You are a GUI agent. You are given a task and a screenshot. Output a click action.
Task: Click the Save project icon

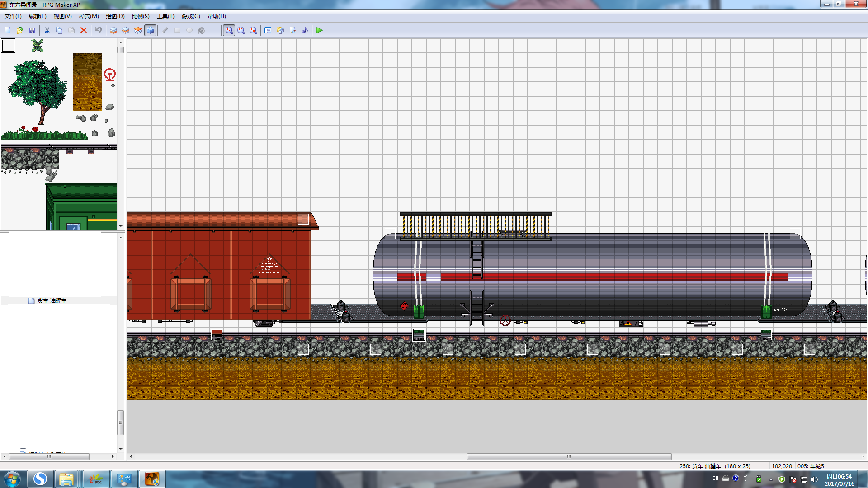coord(32,30)
